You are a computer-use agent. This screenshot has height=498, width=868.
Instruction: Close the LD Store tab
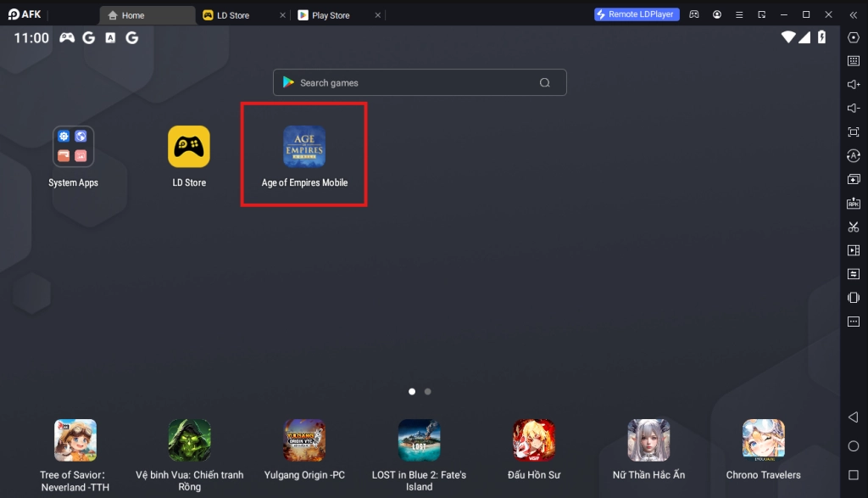pos(282,15)
